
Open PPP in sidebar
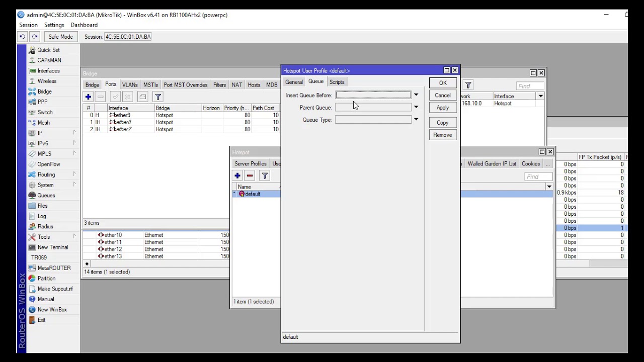click(x=42, y=102)
